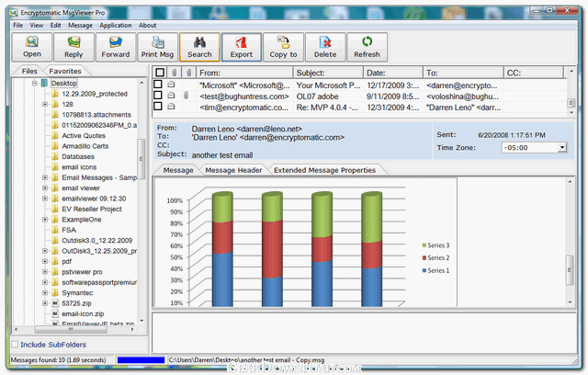This screenshot has width=588, height=375.
Task: Click the message preview vertical scrollbar thumb
Action: coord(570,270)
